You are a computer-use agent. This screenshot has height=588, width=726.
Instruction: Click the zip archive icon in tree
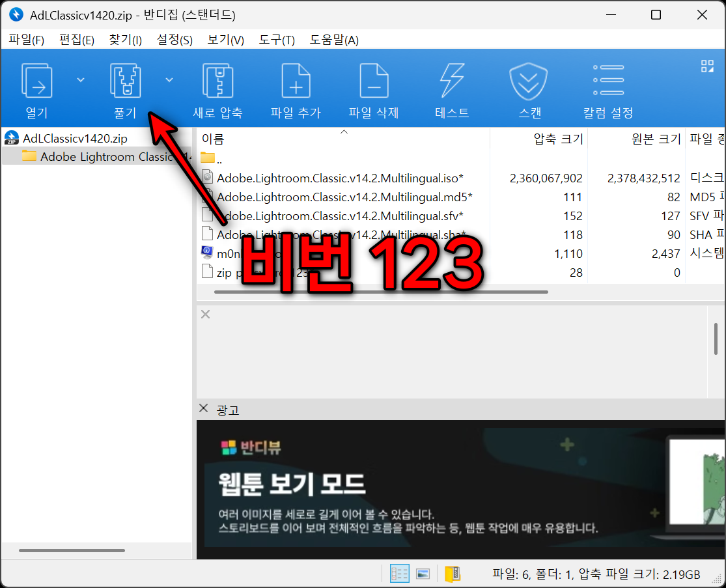12,138
